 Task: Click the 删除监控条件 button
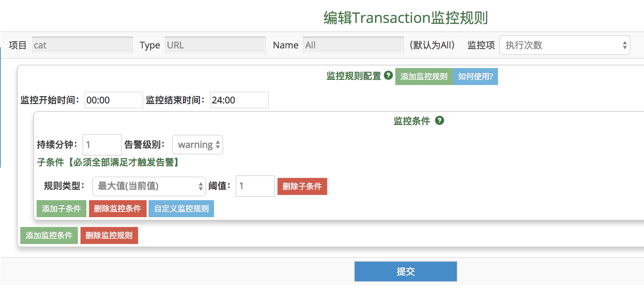tap(117, 208)
